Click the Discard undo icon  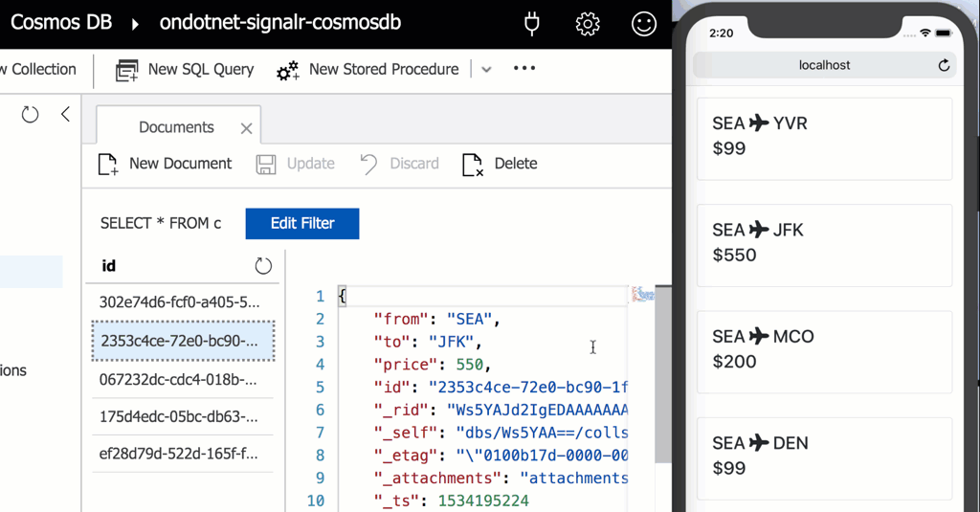tap(368, 165)
